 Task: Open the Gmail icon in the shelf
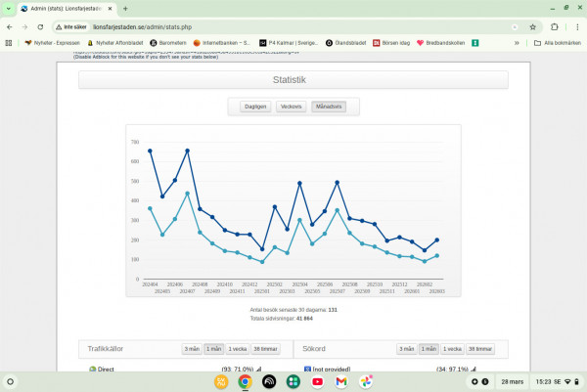340,381
